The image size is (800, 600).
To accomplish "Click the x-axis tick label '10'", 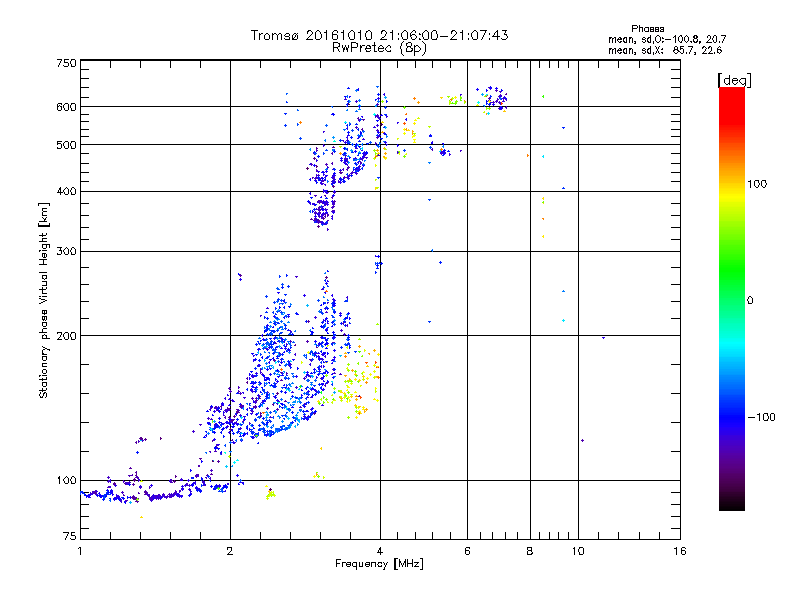I will coord(578,551).
